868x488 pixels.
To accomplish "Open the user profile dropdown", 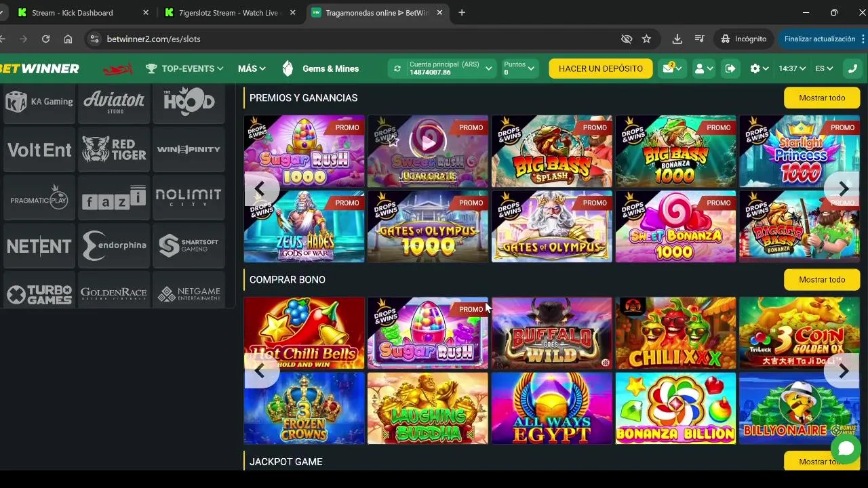I will (x=704, y=68).
